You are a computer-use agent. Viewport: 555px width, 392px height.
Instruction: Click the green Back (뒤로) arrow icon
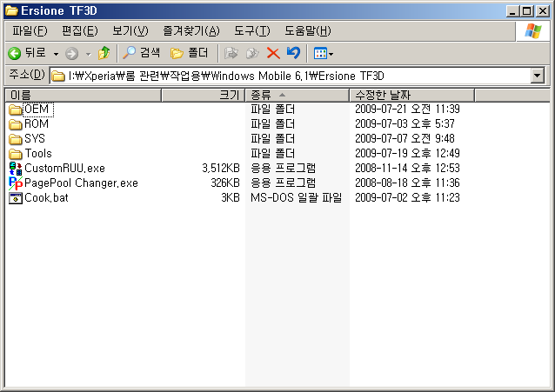point(15,53)
